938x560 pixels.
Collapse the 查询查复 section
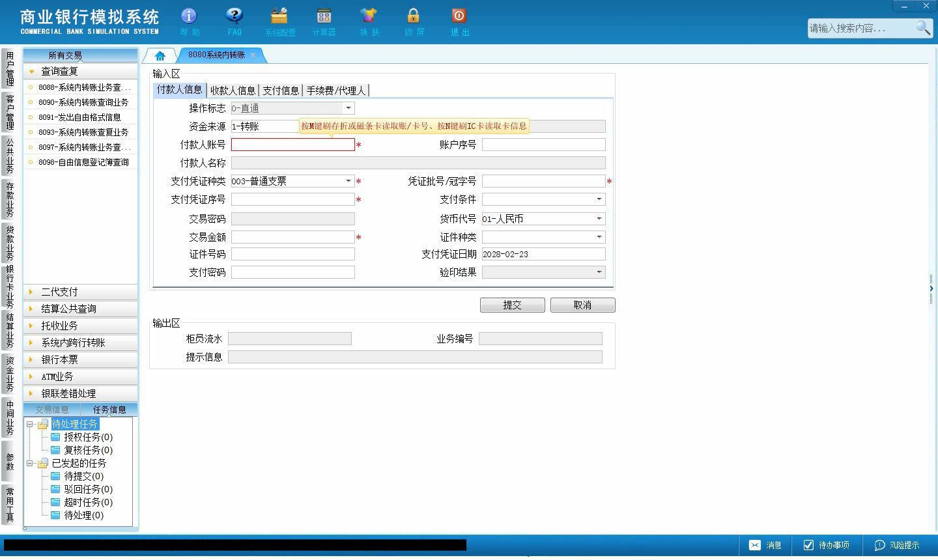[x=81, y=71]
